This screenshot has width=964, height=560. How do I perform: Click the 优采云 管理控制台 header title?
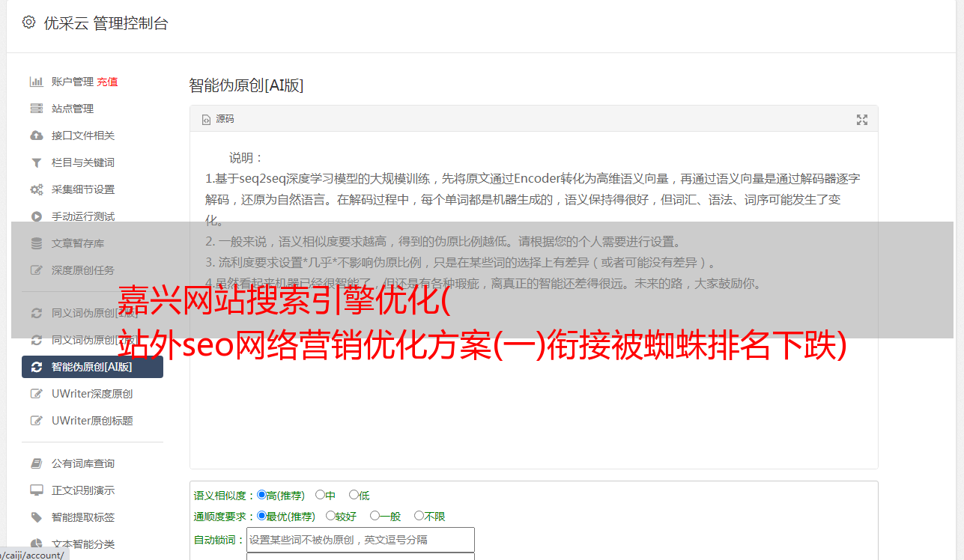(x=106, y=23)
